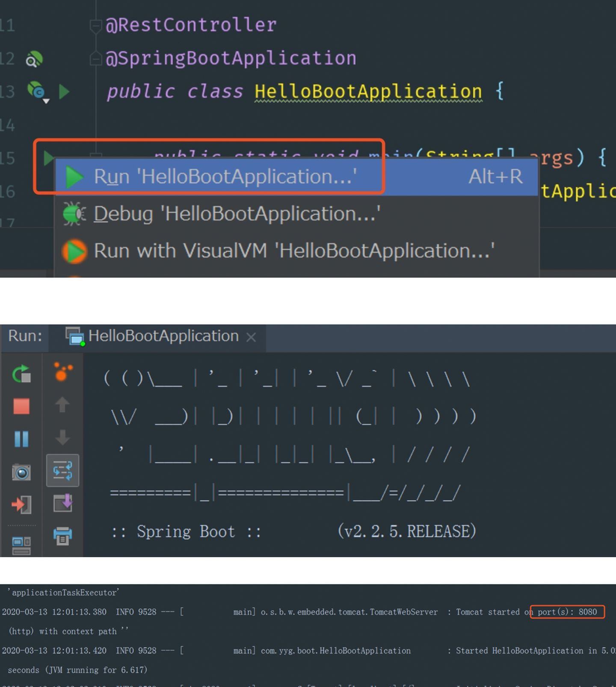The image size is (616, 687).
Task: Click the Spring bean gutter icon beside @SpringBootApplication
Action: point(34,59)
